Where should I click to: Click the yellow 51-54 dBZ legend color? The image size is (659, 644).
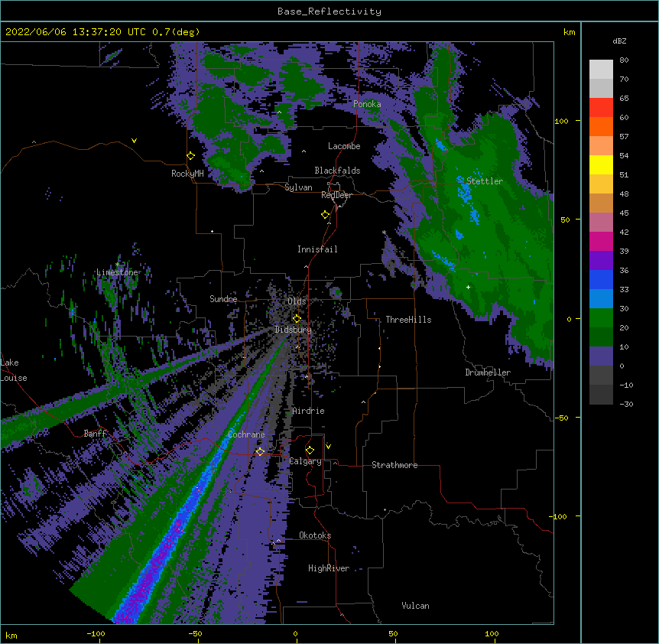click(x=601, y=164)
